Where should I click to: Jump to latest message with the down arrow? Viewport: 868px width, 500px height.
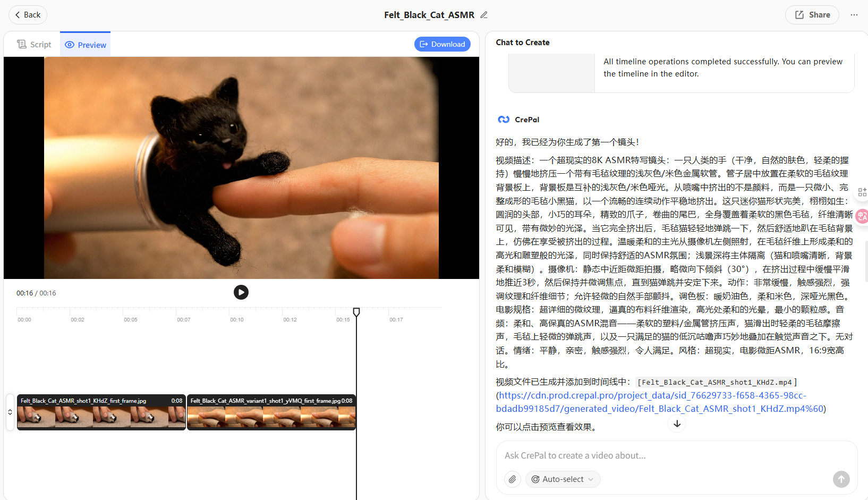677,424
